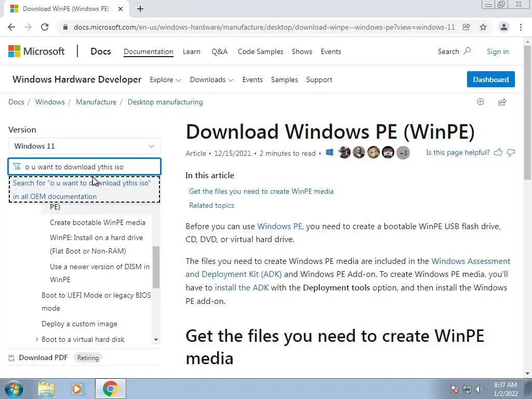View site security lock info
This screenshot has width=532, height=399.
pos(65,27)
